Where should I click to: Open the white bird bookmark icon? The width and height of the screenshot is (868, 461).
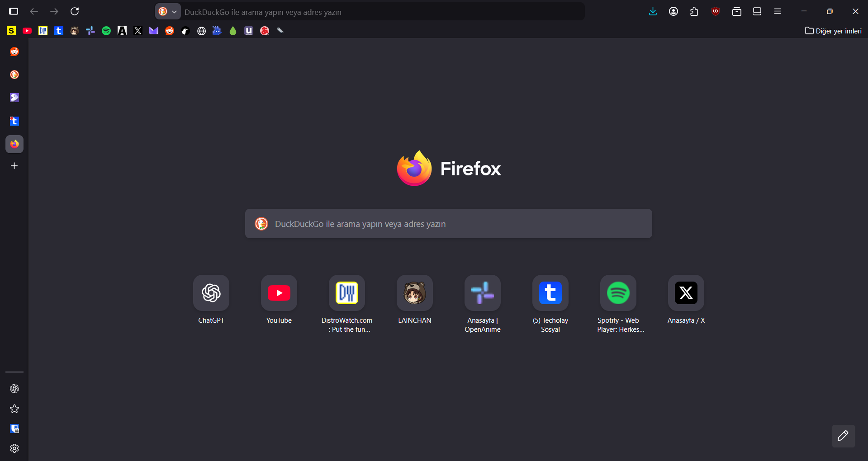[x=185, y=31]
